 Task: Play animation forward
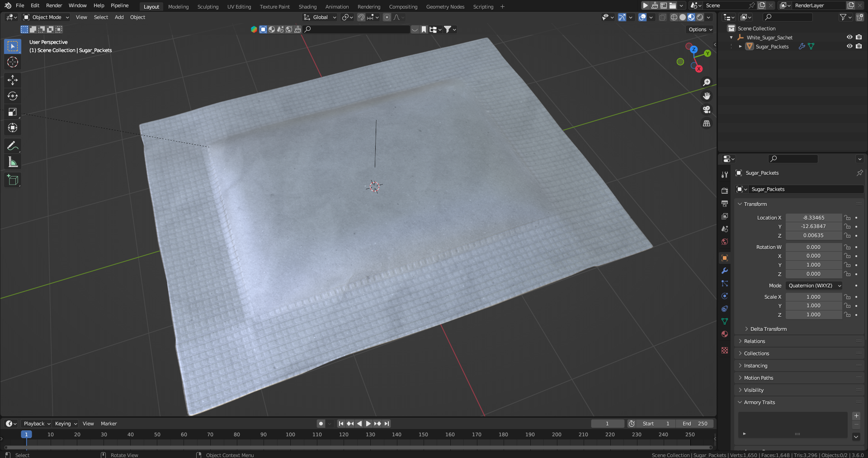(x=368, y=424)
